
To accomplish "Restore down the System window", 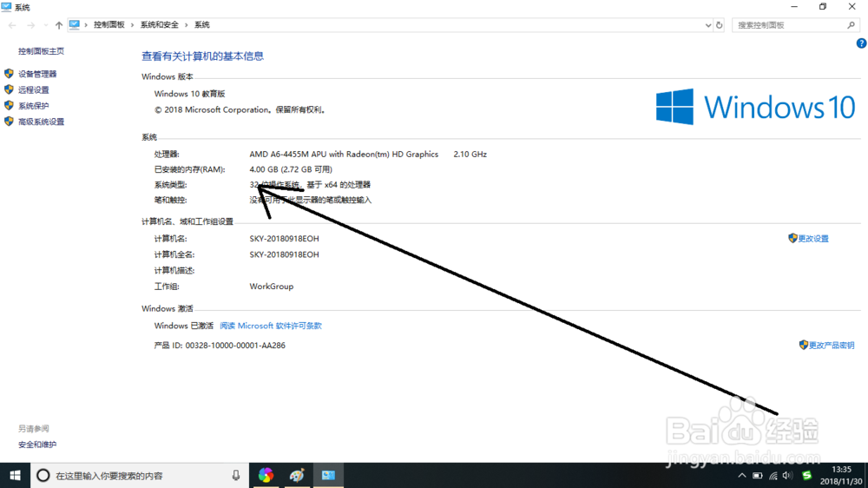I will 823,7.
